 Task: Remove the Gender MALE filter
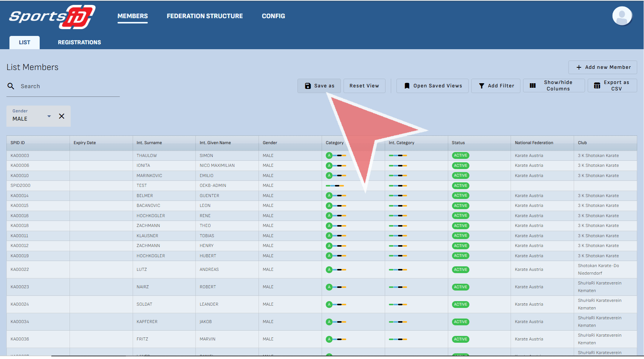(x=62, y=116)
